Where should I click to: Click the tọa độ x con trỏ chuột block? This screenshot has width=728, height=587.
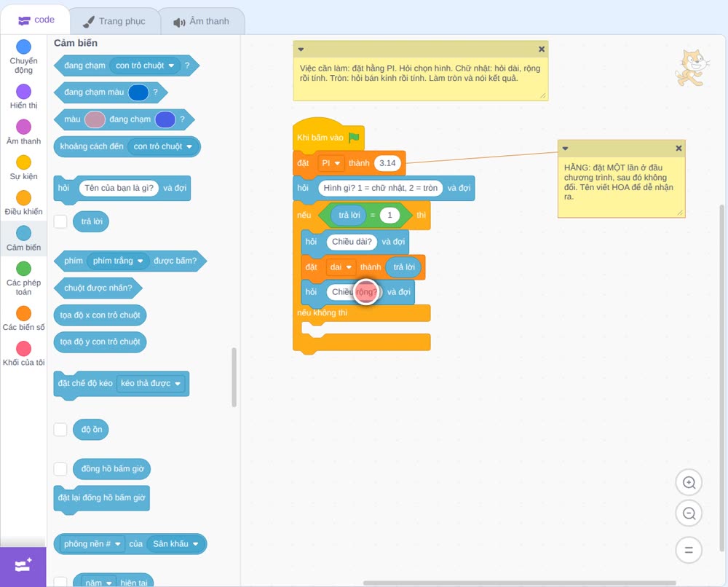[100, 315]
